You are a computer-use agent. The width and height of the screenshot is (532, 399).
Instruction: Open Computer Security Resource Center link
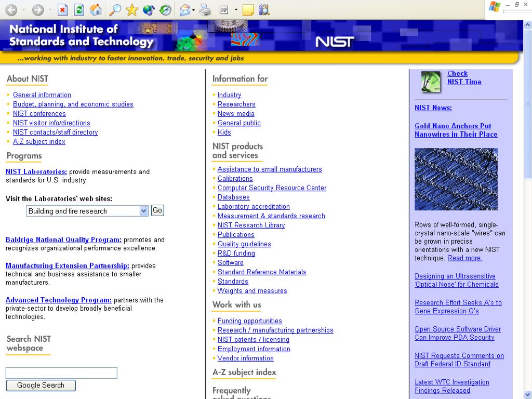tap(272, 188)
